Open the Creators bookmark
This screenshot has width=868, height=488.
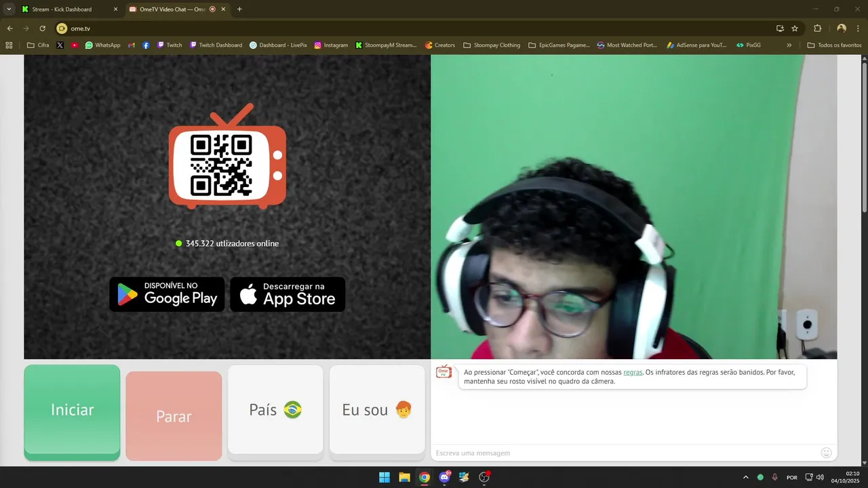(x=440, y=45)
